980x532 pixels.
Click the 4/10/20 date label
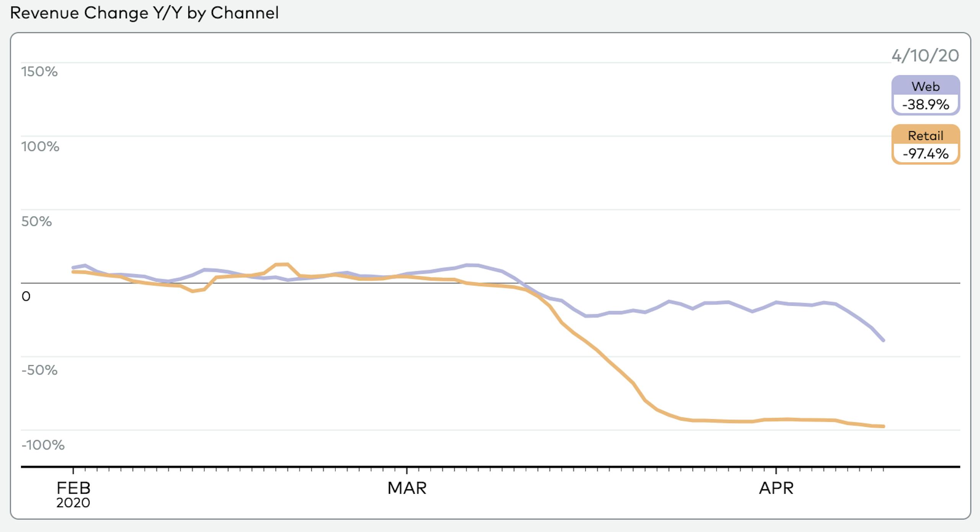point(925,56)
